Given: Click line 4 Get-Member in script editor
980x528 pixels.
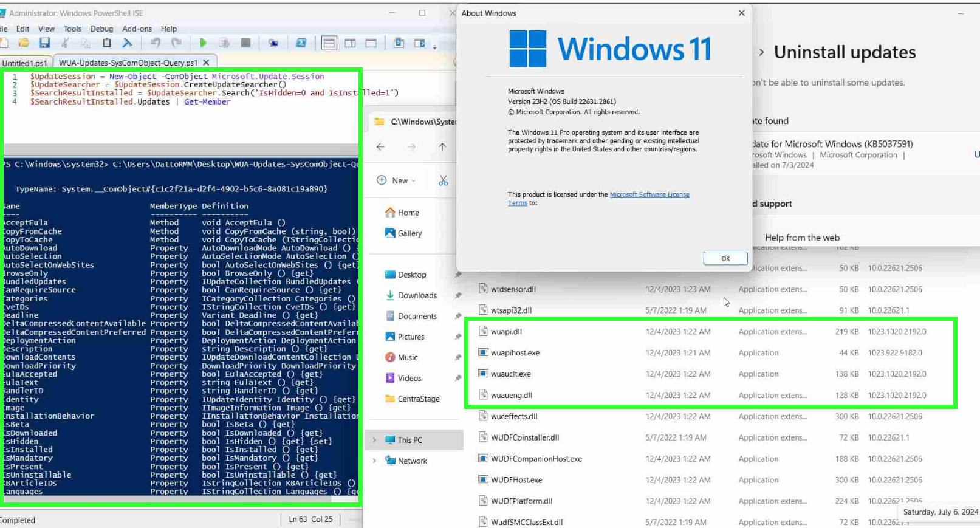Looking at the screenshot, I should click(207, 102).
